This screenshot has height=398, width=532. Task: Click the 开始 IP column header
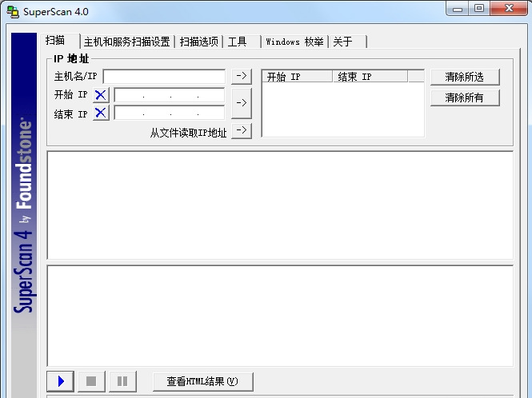[298, 77]
